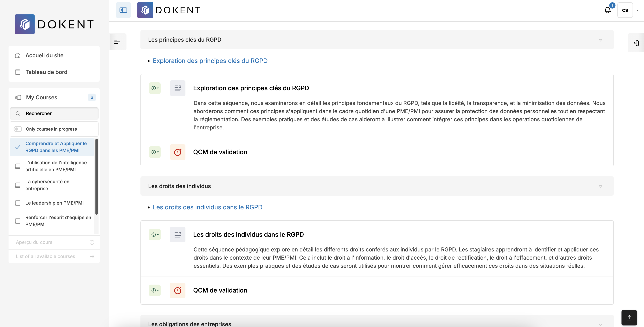Open the My Courses heading
This screenshot has height=327, width=644.
(x=42, y=97)
